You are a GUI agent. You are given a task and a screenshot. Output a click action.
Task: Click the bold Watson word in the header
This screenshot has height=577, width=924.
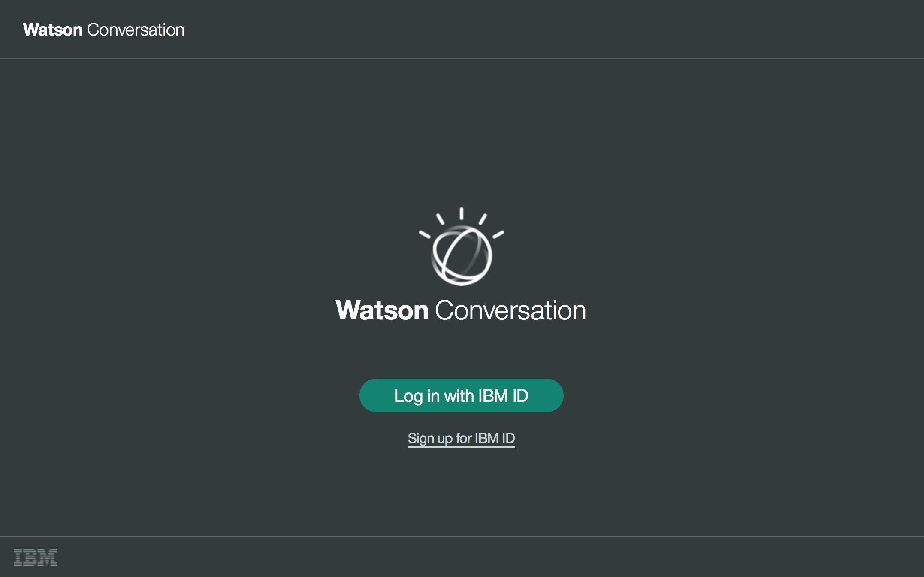pyautogui.click(x=53, y=30)
